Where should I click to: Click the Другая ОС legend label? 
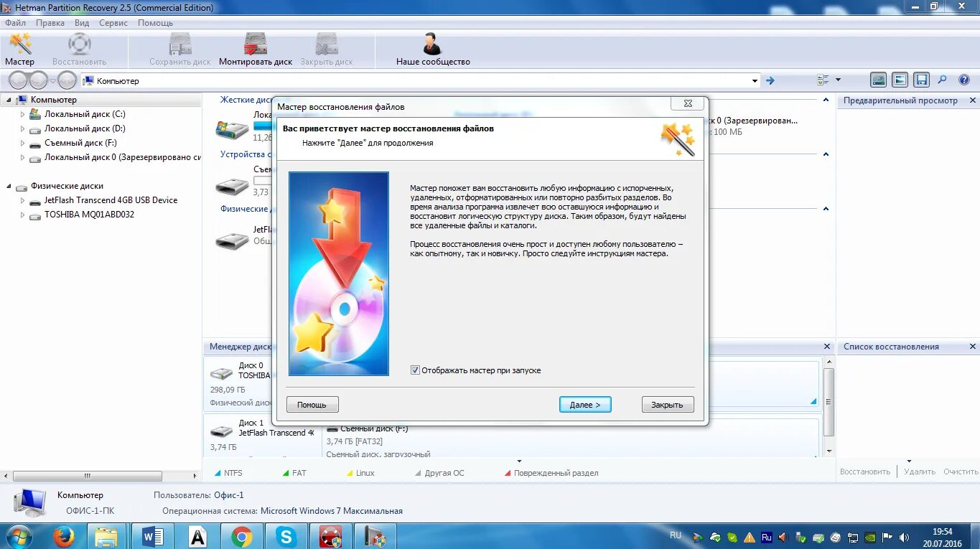pos(444,473)
